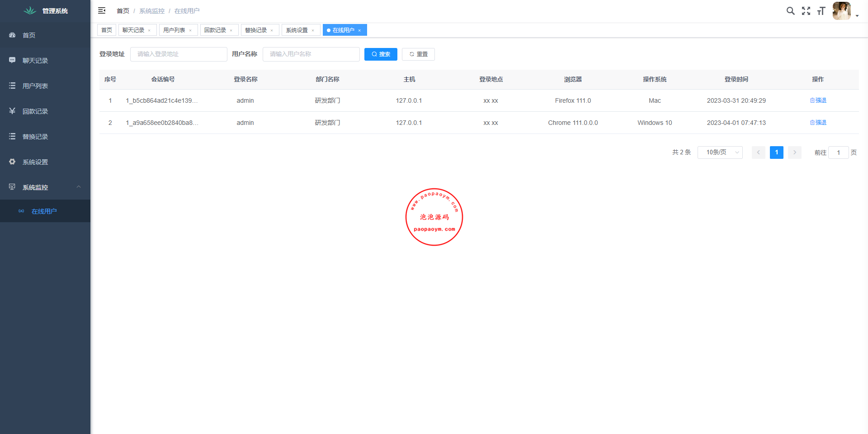Switch to the 用户列表 tab
Image resolution: width=868 pixels, height=434 pixels.
(174, 30)
